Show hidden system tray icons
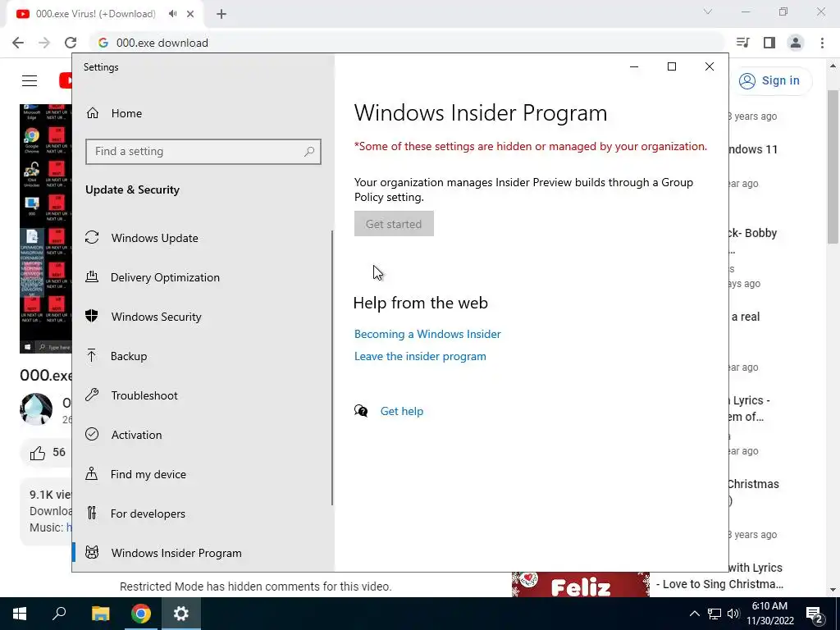 (694, 614)
